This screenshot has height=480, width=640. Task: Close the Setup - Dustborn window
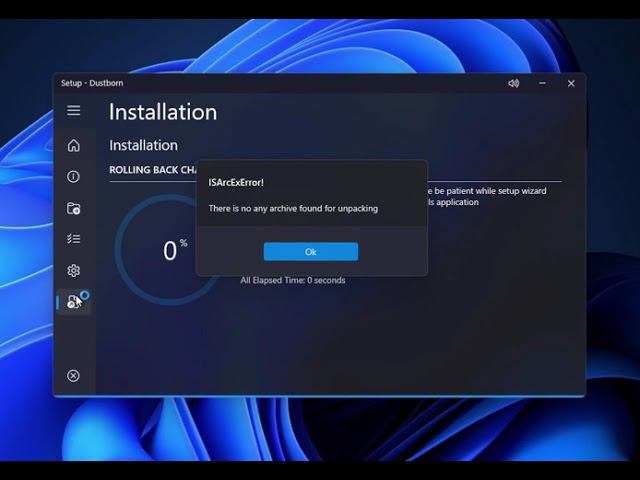pos(571,83)
